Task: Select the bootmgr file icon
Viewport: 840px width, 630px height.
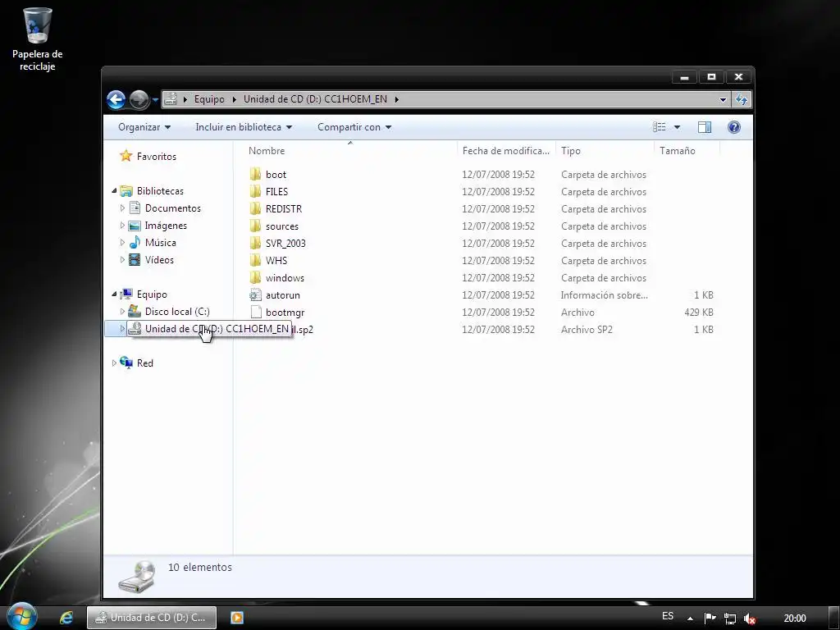Action: (x=256, y=312)
